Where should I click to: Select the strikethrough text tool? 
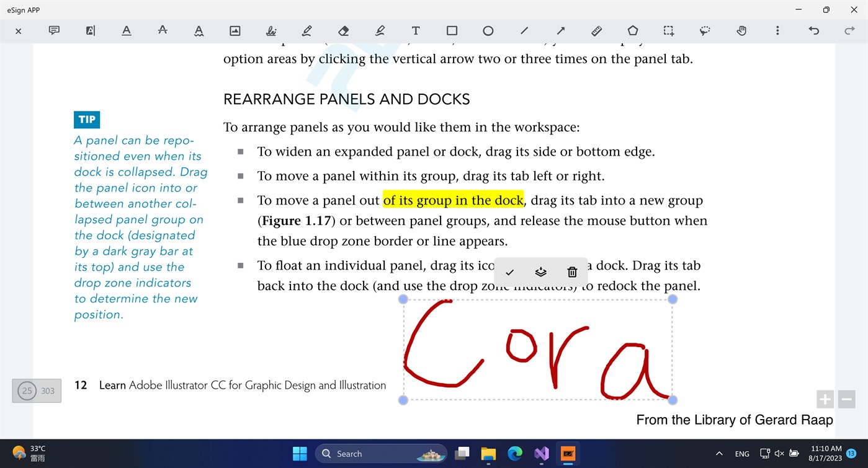point(163,30)
